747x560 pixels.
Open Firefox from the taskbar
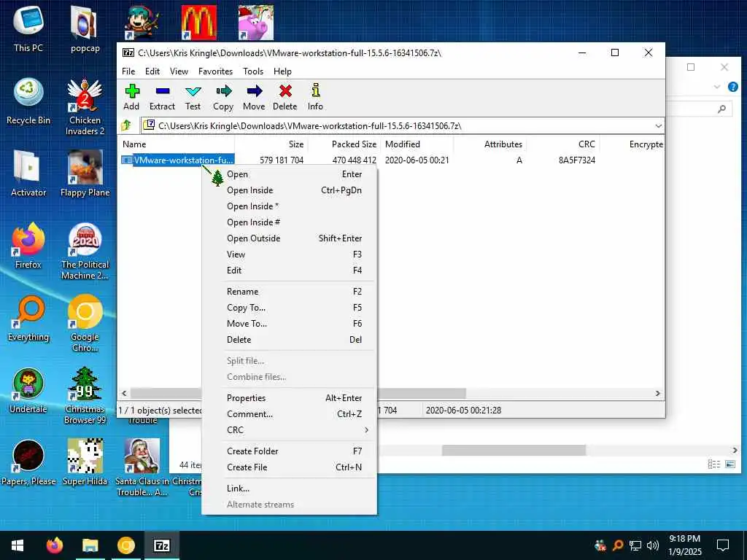[55, 545]
